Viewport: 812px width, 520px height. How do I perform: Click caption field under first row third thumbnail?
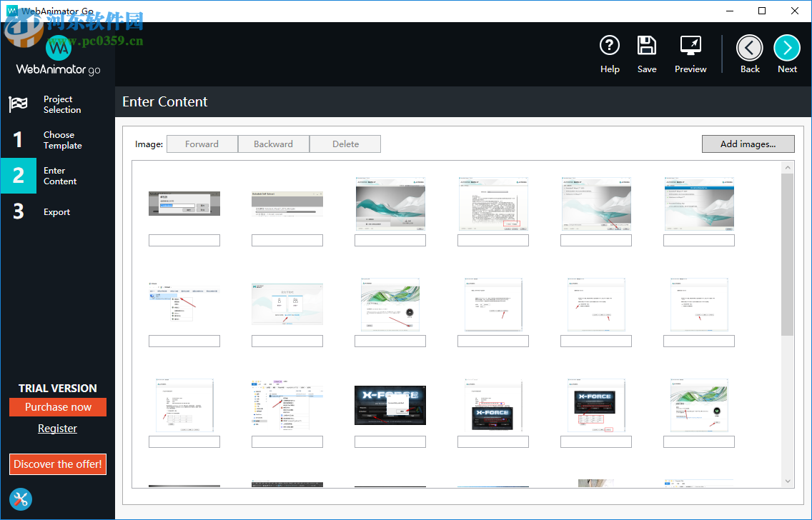(x=390, y=240)
